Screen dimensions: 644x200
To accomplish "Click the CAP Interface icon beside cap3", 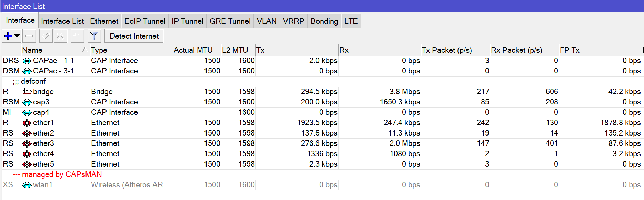I will pyautogui.click(x=28, y=102).
